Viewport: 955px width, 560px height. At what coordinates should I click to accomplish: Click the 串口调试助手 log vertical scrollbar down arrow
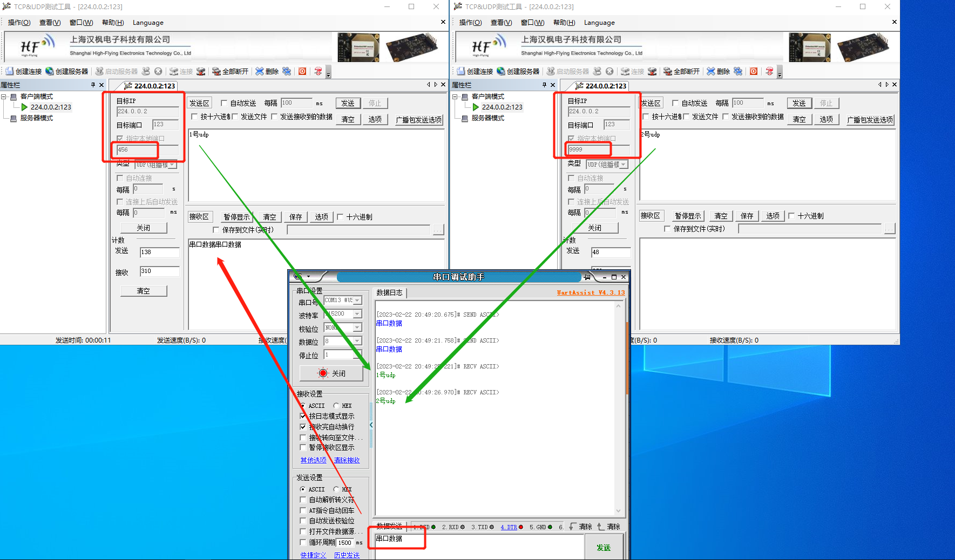[619, 511]
